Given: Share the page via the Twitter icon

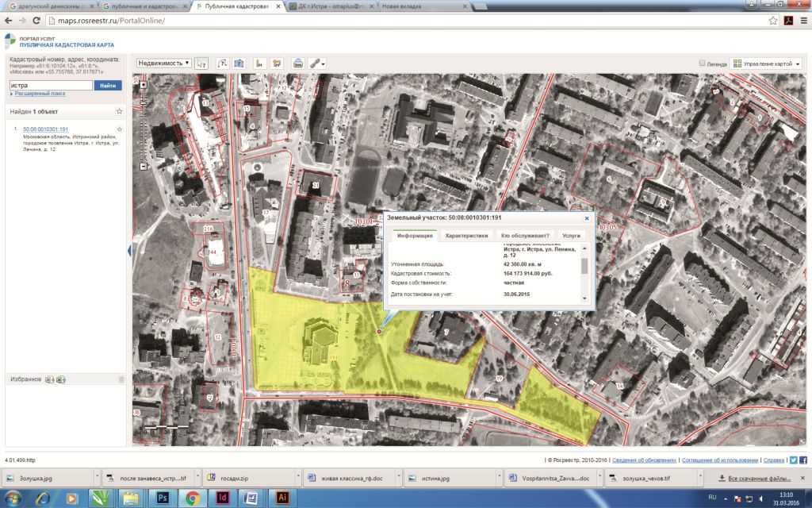Looking at the screenshot, I should (x=793, y=460).
